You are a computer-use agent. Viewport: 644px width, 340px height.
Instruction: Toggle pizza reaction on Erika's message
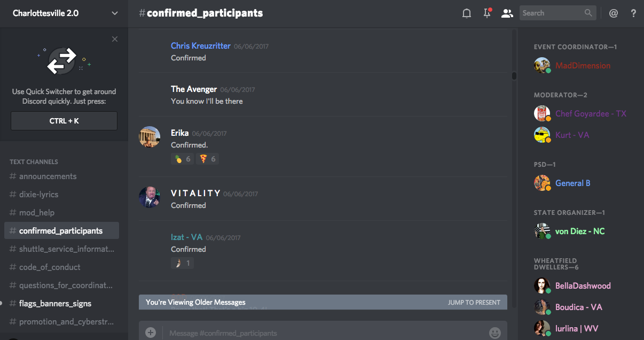click(208, 159)
